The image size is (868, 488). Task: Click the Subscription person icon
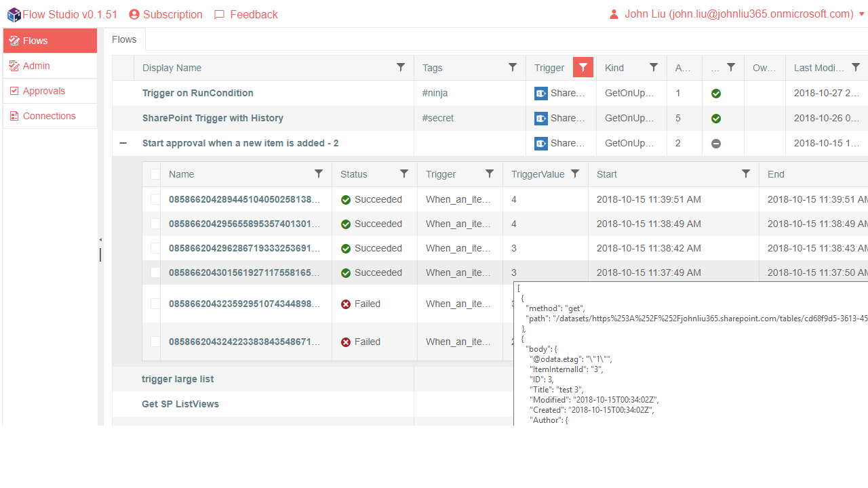point(134,14)
